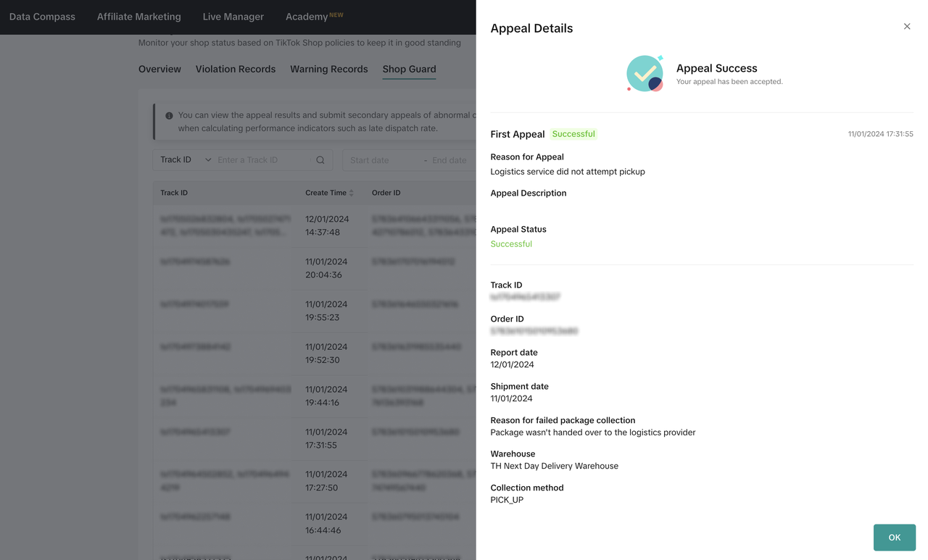Focus the Enter a Track ID field
Image resolution: width=928 pixels, height=560 pixels.
pos(263,160)
